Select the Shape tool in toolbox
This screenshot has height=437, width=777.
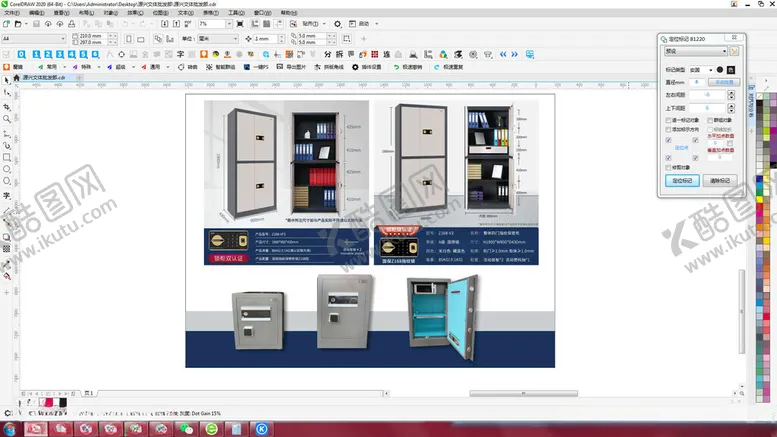click(x=6, y=93)
